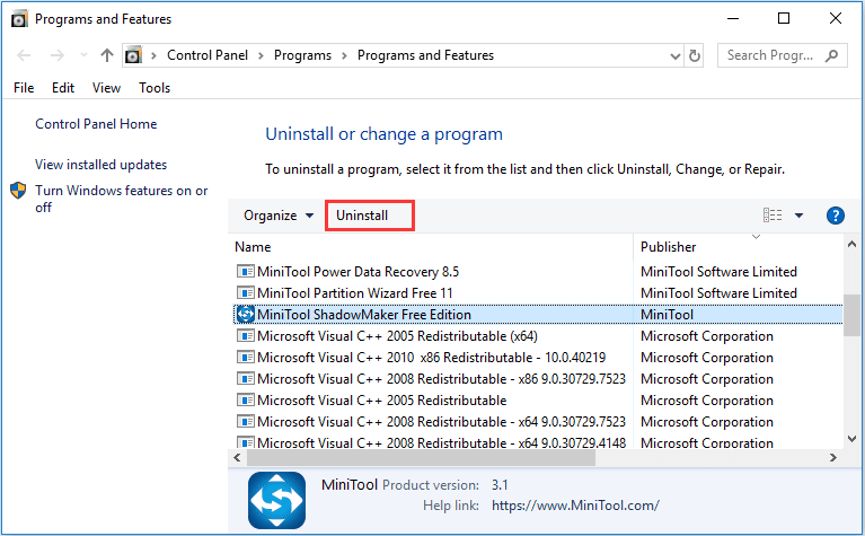
Task: Click icon of MiniTool Partition Wizard row
Action: click(245, 293)
